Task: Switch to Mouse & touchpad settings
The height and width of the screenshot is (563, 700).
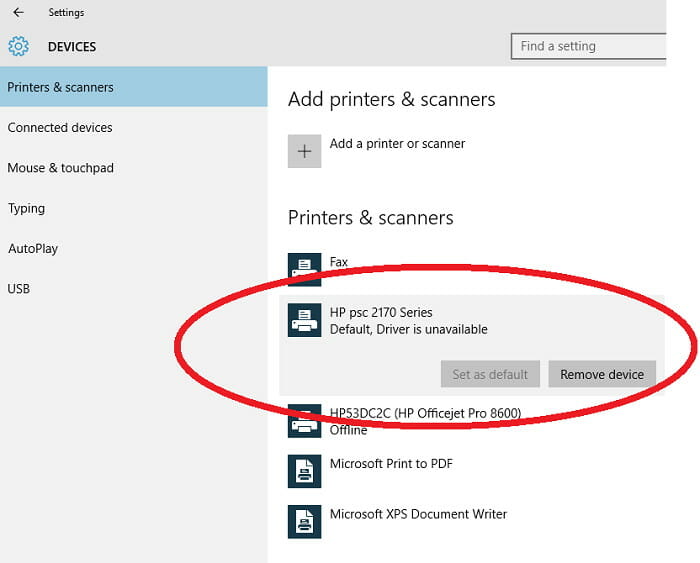Action: click(x=133, y=168)
